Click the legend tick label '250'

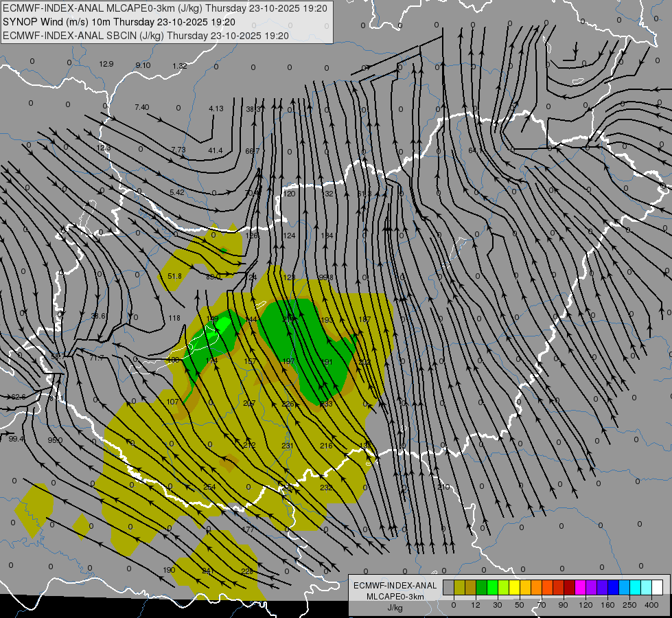point(629,605)
